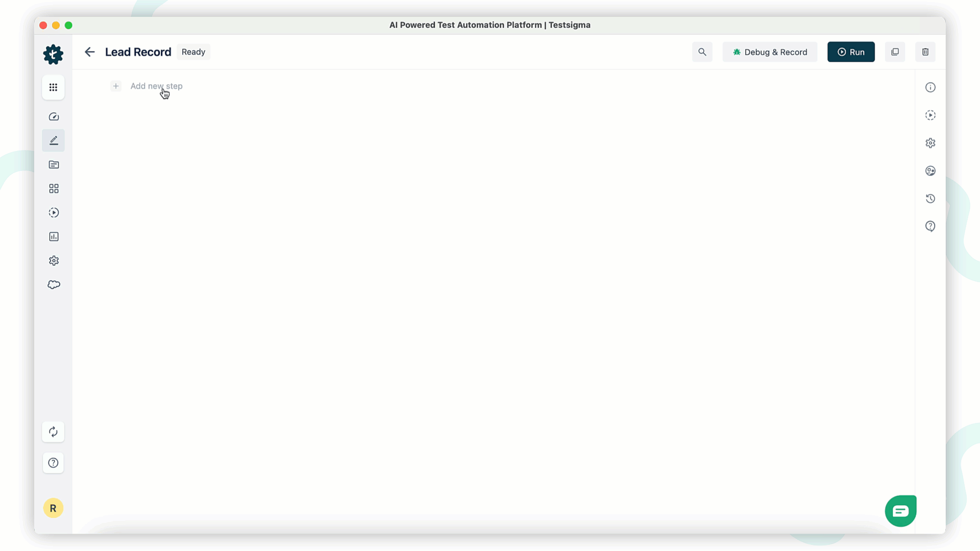
Task: Open the sidebar Help question icon
Action: pyautogui.click(x=53, y=463)
